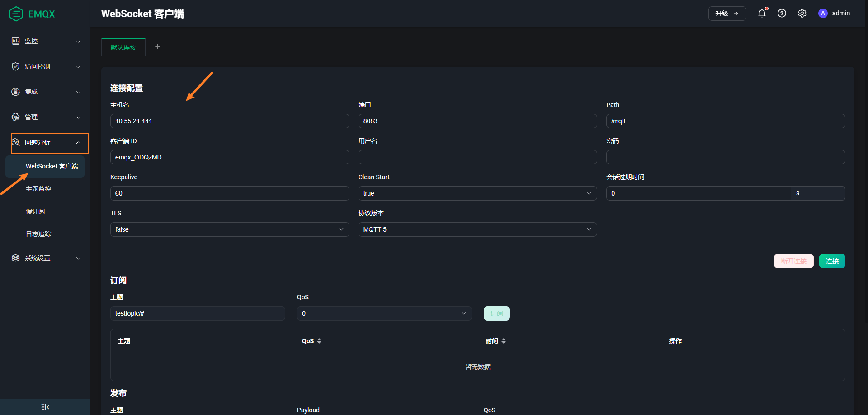Focus the 密码 input field
The height and width of the screenshot is (415, 868).
coord(725,157)
